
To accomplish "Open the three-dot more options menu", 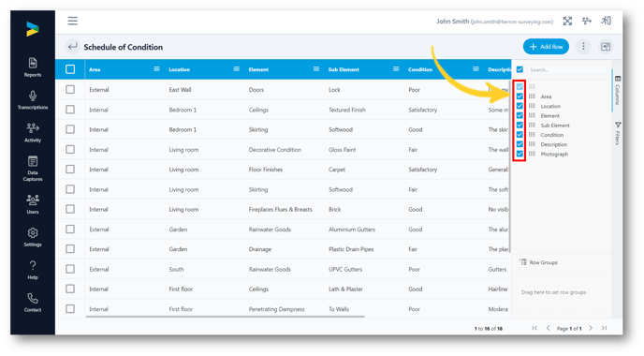I will [583, 47].
